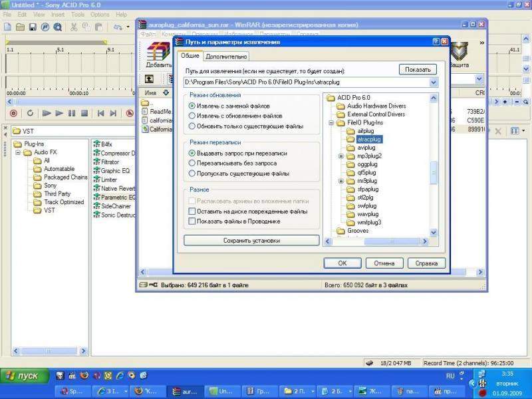532x399 pixels.
Task: Select 'Извлечь с обновлением файлов' radio option
Action: tap(193, 116)
